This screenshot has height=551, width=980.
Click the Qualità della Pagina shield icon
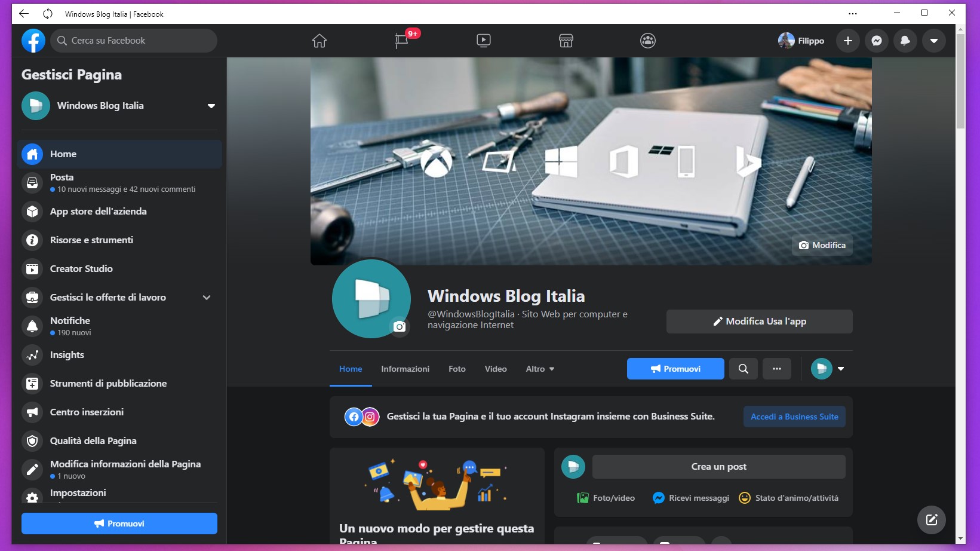(x=32, y=441)
